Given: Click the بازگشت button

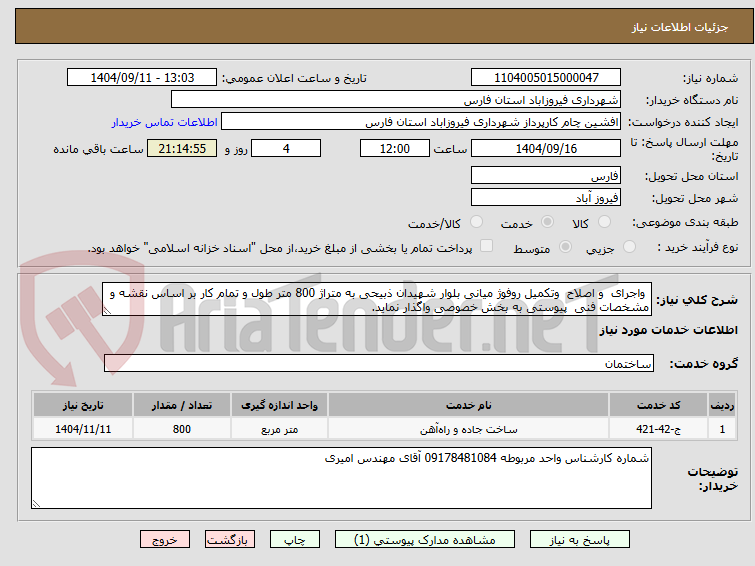Looking at the screenshot, I should coord(230,540).
